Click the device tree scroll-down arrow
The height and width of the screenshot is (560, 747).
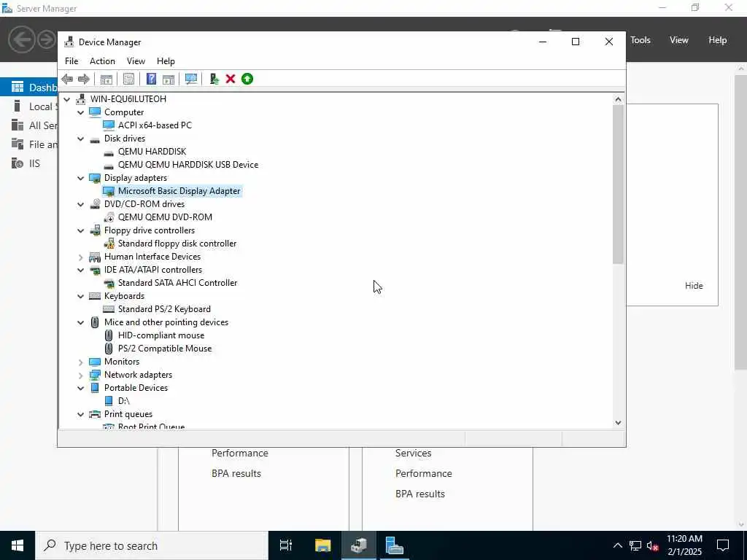pos(618,423)
